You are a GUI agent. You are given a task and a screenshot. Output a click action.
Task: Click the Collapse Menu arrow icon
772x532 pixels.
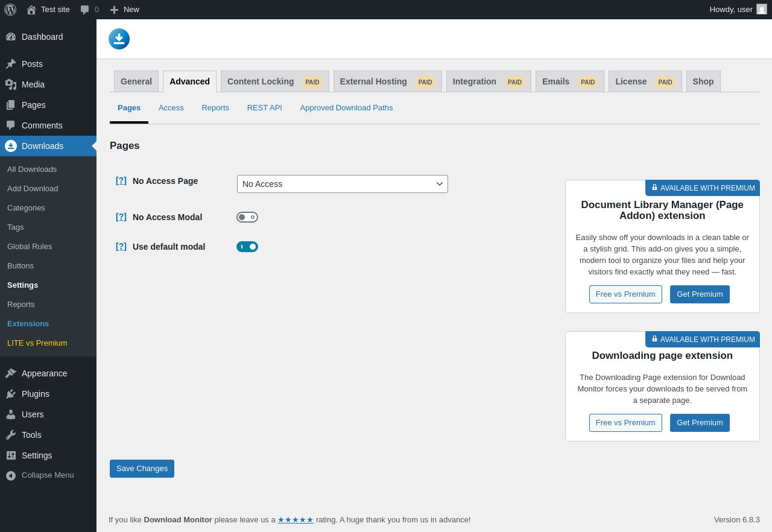click(x=11, y=475)
